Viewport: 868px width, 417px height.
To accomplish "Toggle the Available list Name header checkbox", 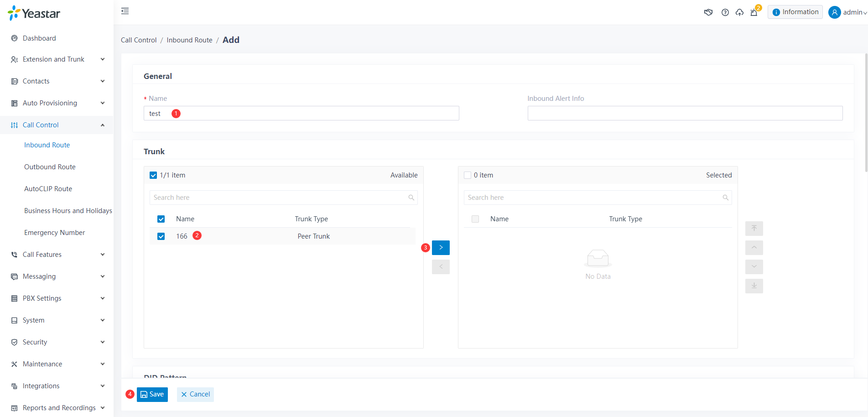I will pyautogui.click(x=161, y=219).
